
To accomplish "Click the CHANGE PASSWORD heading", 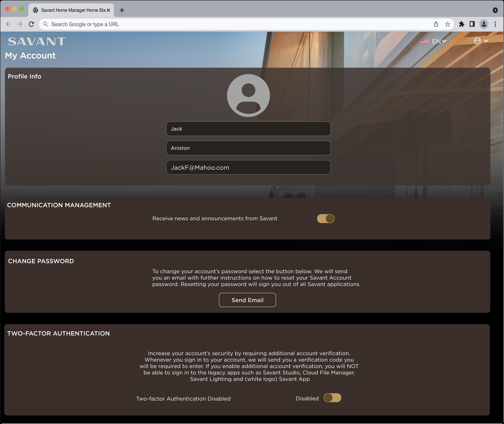I will coord(41,261).
